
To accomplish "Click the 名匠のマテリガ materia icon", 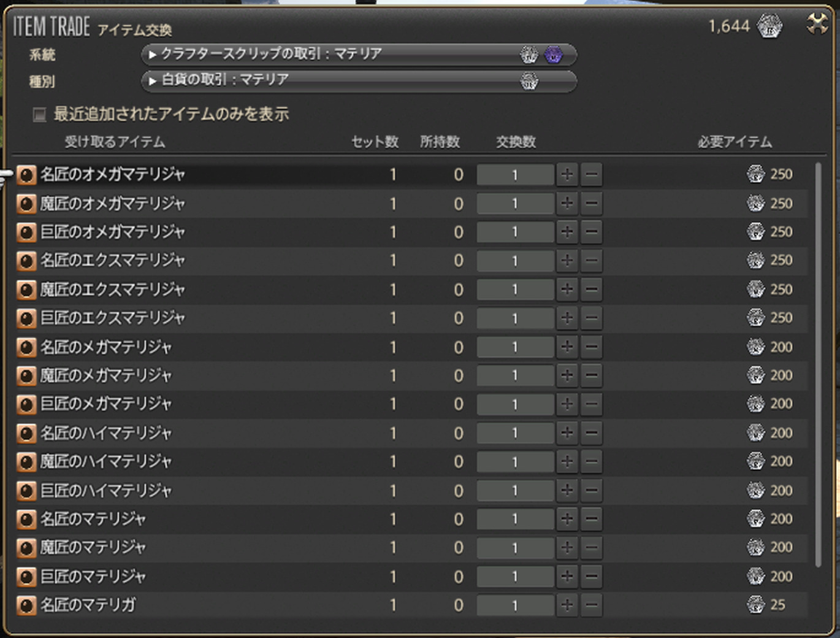I will (26, 605).
